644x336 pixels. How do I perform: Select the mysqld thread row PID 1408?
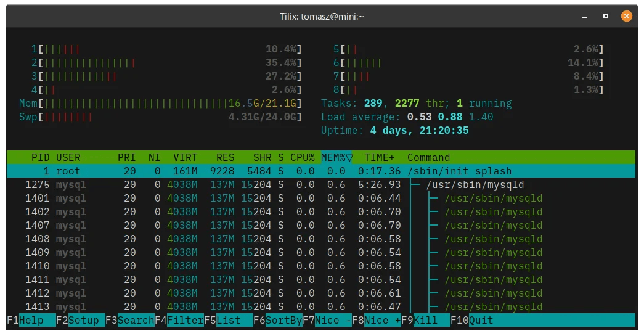pyautogui.click(x=321, y=239)
